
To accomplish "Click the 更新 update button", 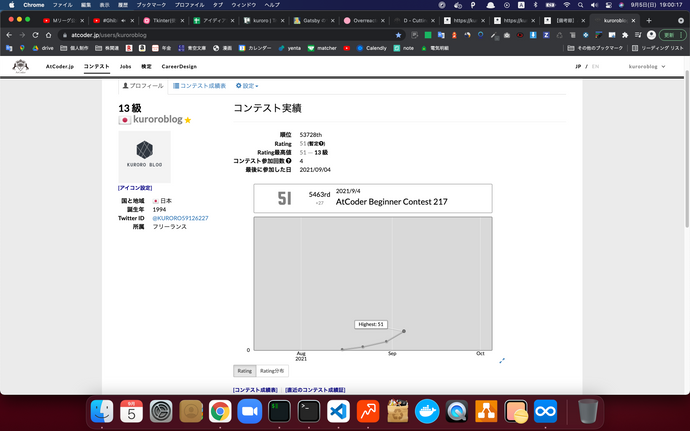I will pos(673,35).
